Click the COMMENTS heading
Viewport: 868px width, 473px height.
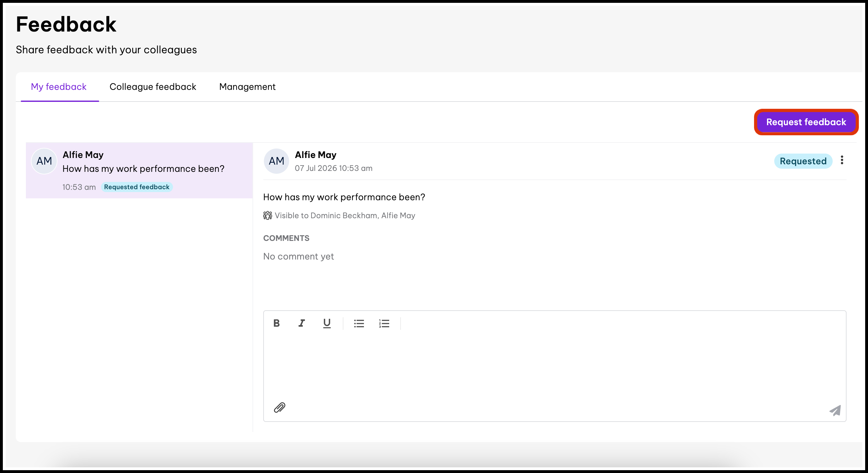(x=286, y=238)
